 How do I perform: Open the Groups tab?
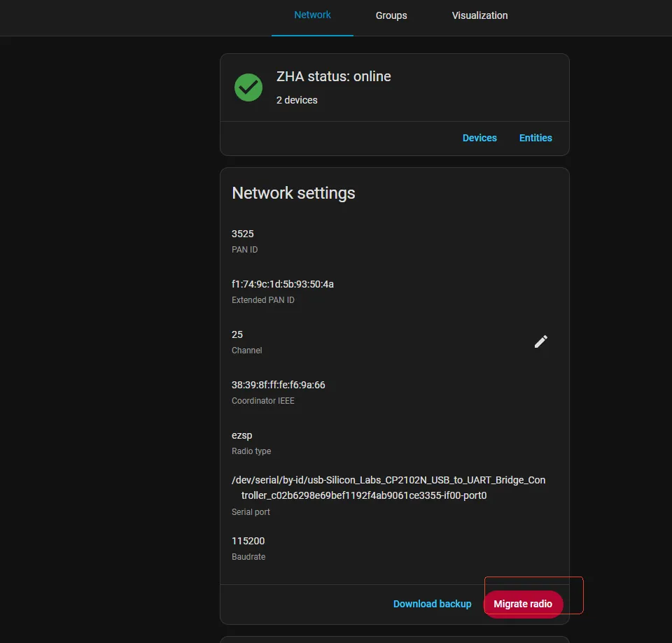pos(391,15)
